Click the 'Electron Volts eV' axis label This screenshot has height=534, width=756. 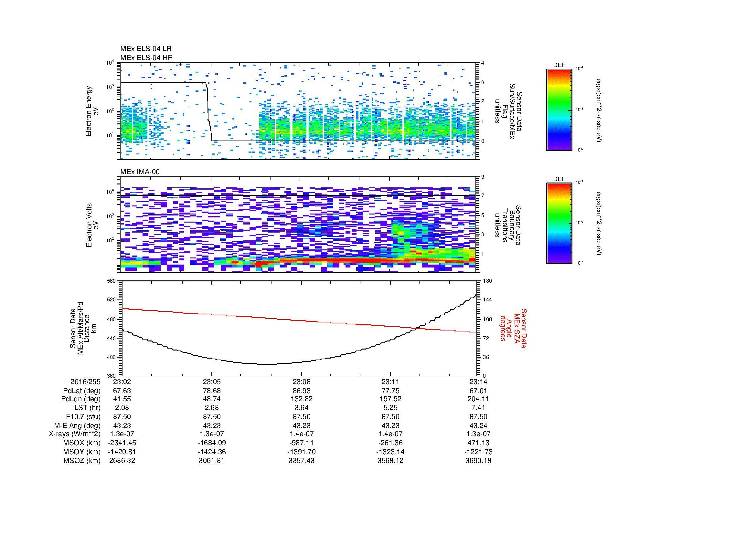click(92, 225)
